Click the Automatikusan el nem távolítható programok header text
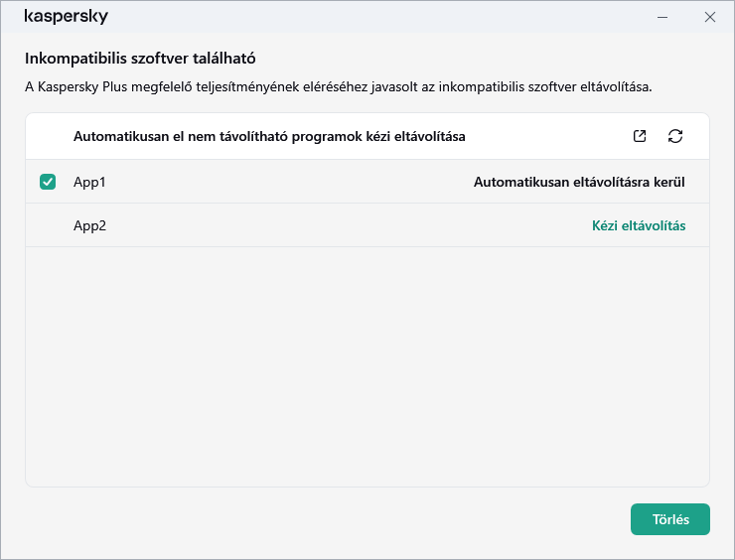Image resolution: width=735 pixels, height=560 pixels. coord(269,136)
